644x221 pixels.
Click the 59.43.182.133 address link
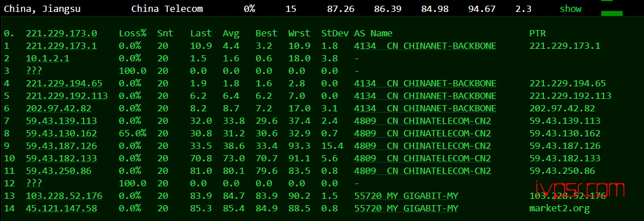(61, 159)
